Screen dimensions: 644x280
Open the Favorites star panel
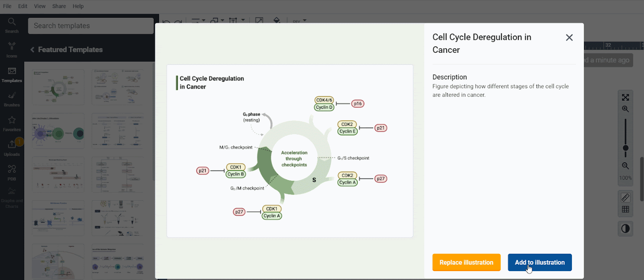[12, 123]
